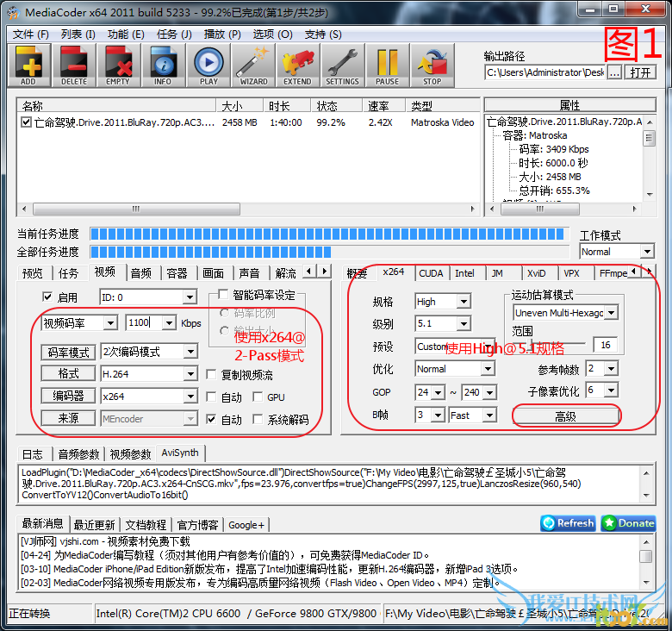Image resolution: width=672 pixels, height=631 pixels.
Task: Click the DELETE toolbar icon
Action: (74, 65)
